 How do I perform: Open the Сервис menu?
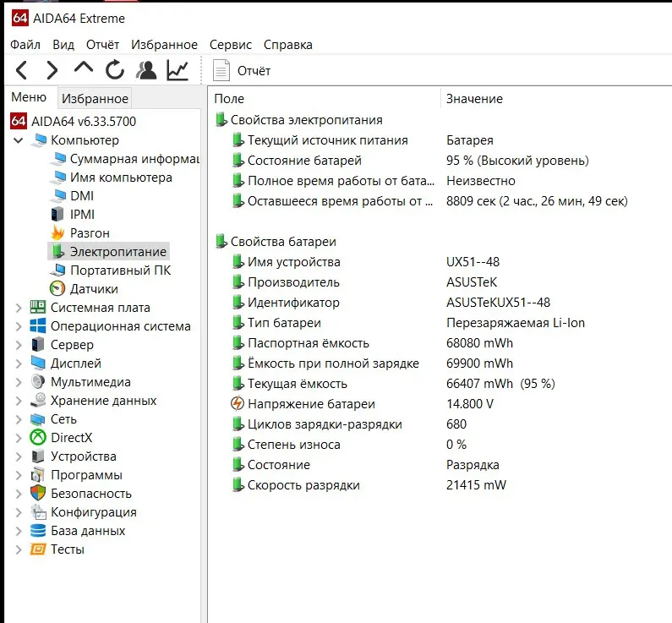pyautogui.click(x=231, y=45)
